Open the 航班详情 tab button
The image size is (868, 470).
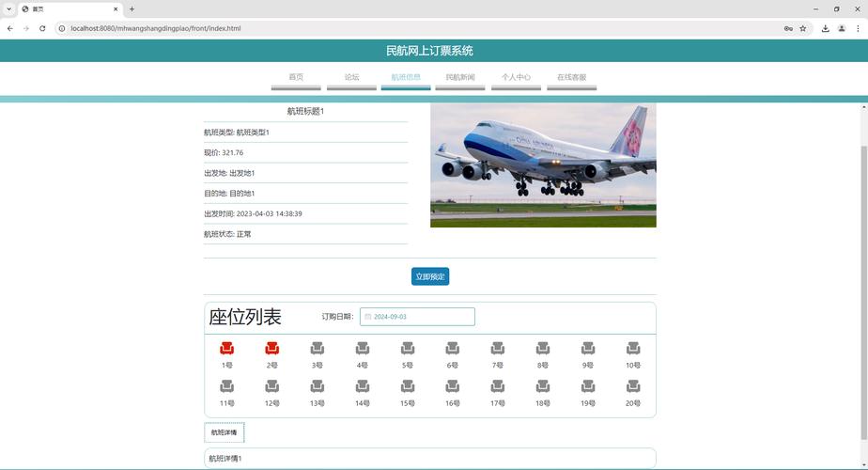pyautogui.click(x=224, y=432)
